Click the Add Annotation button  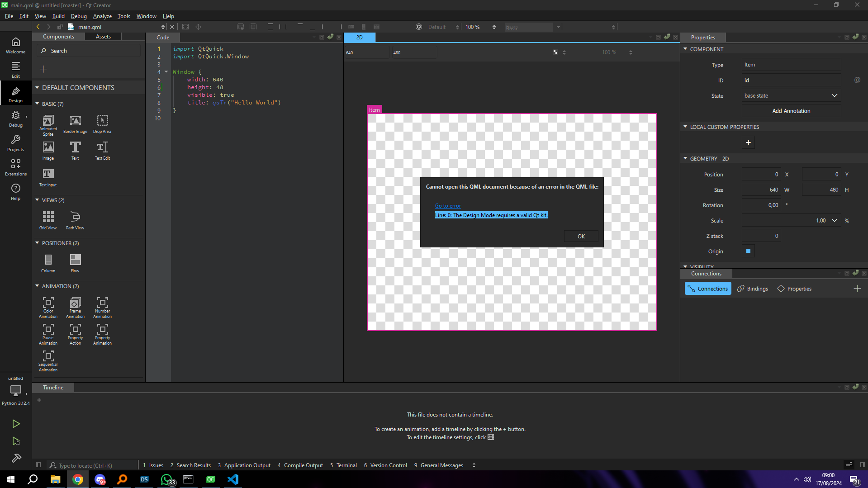point(791,111)
